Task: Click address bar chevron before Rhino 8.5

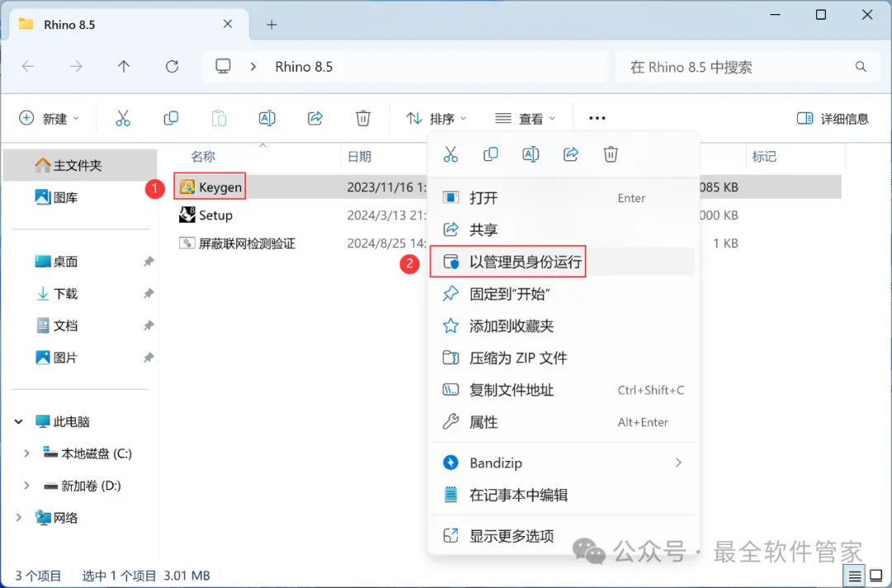Action: (254, 67)
